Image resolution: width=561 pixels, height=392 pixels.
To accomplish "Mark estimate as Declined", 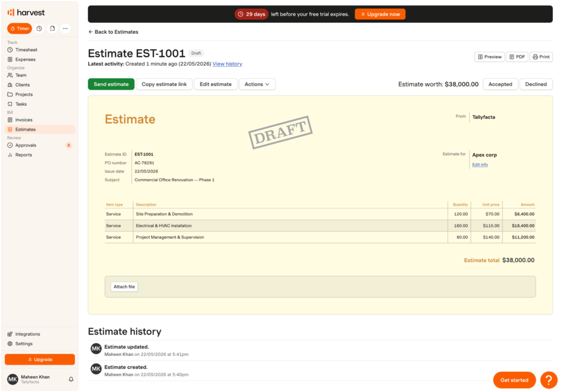I will pos(536,84).
